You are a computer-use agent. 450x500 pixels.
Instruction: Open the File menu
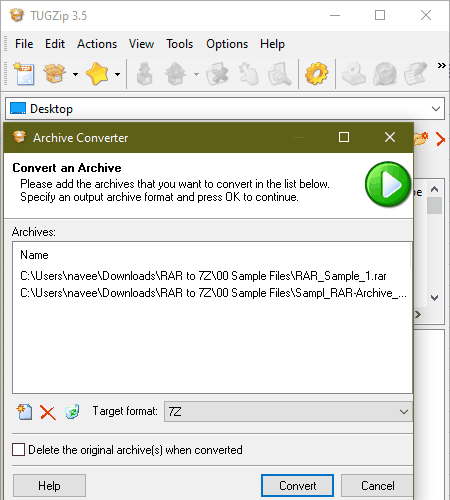point(24,44)
